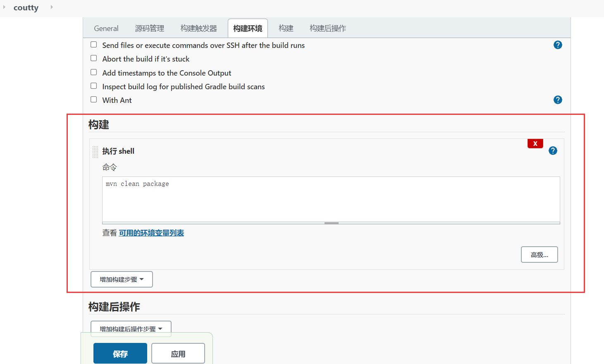This screenshot has height=364, width=604.
Task: Switch to the 构建触发器 tab
Action: [198, 28]
